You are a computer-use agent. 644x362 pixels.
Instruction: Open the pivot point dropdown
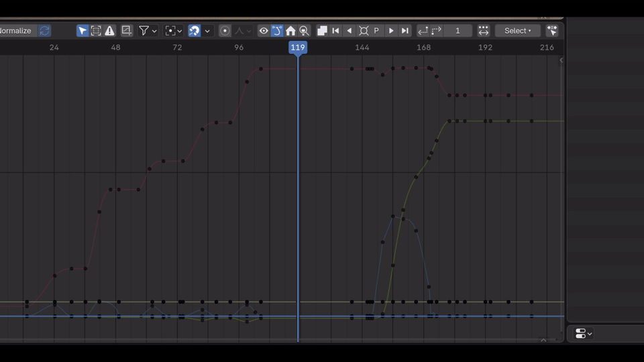coord(173,31)
